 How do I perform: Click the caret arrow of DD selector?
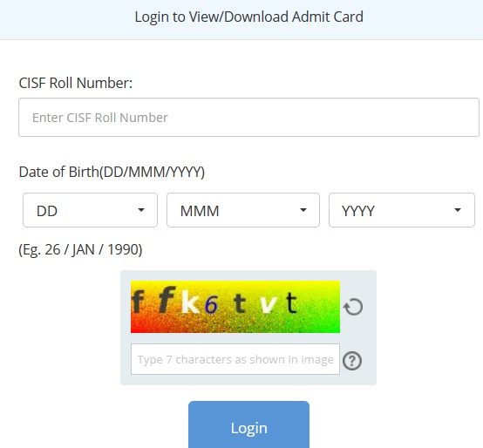pos(141,210)
